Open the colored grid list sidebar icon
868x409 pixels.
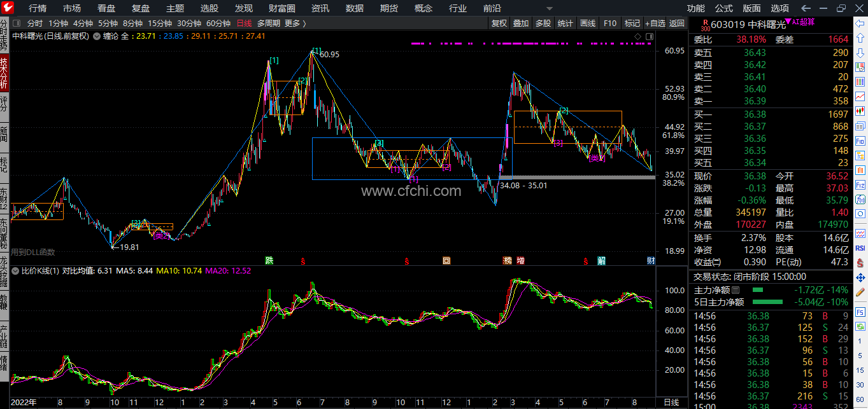pos(860,81)
